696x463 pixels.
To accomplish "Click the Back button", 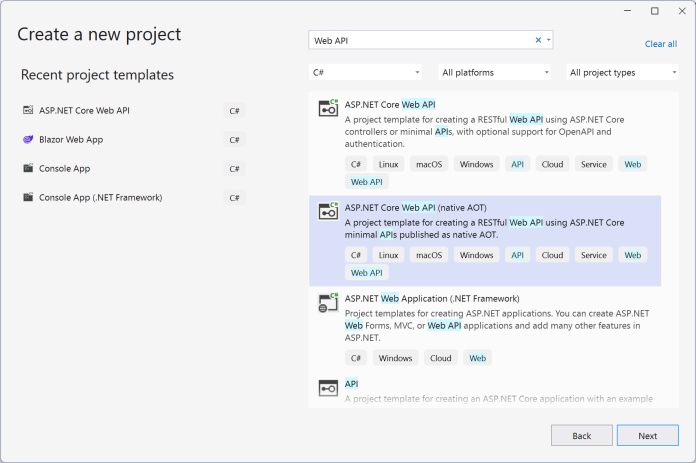I will (x=581, y=435).
